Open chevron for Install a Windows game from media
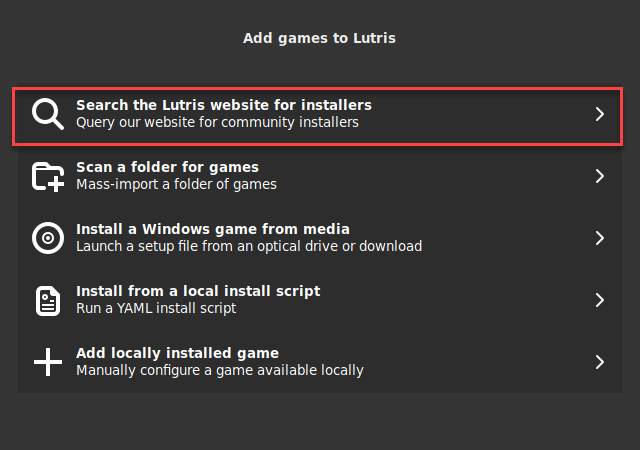The width and height of the screenshot is (640, 450). click(600, 238)
